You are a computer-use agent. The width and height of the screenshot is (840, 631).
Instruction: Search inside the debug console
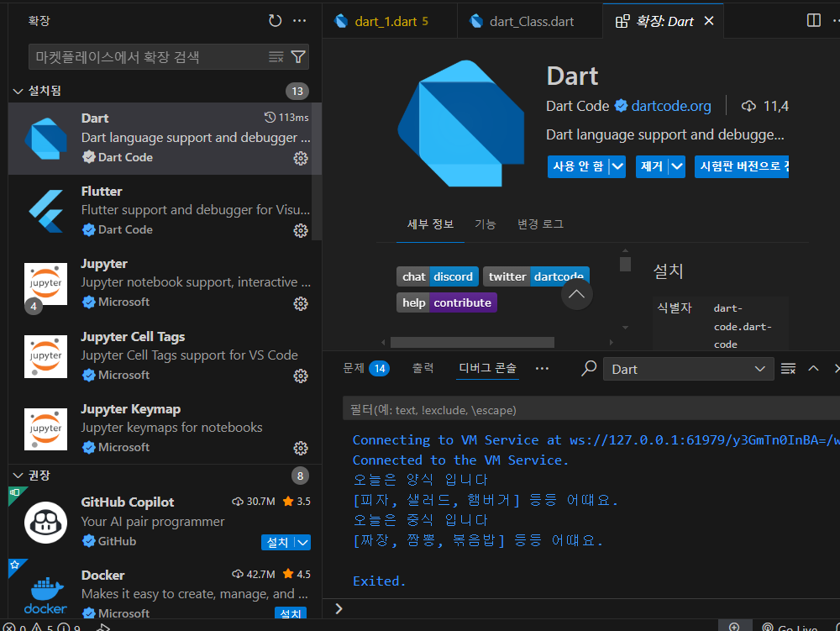(x=589, y=369)
